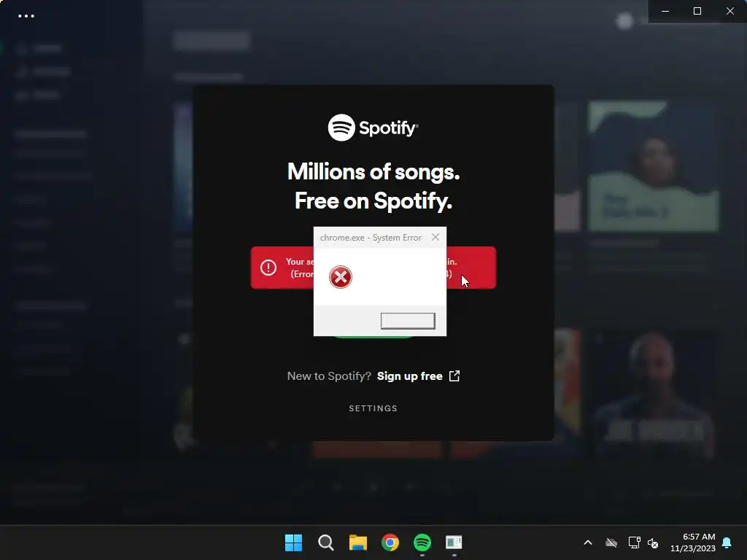Screen dimensions: 747x560
Task: Maximize the Spotify window
Action: (697, 11)
